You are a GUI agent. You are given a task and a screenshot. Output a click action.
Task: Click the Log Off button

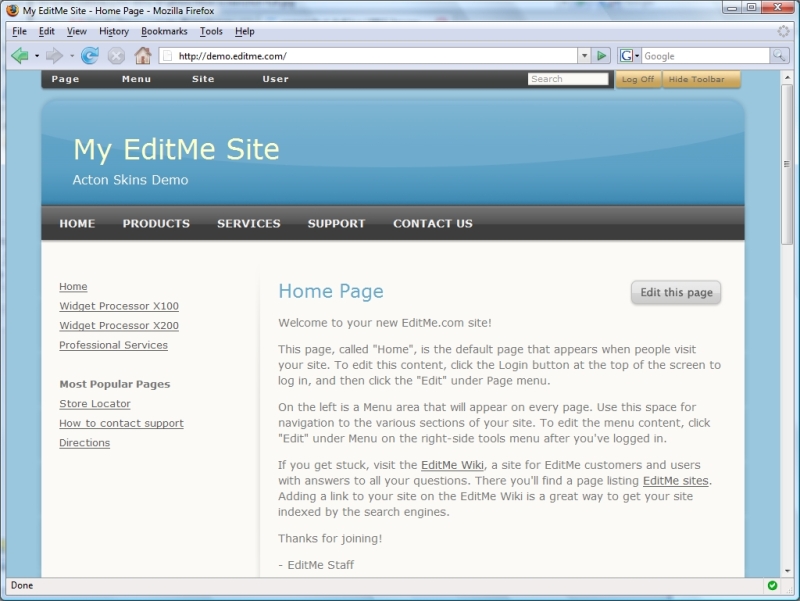pyautogui.click(x=638, y=79)
